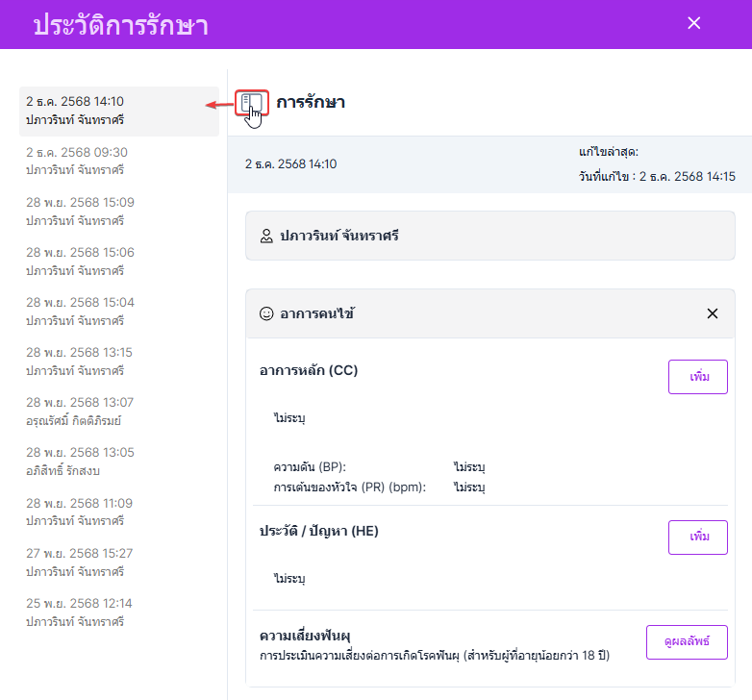This screenshot has height=700, width=752.
Task: Collapse the อาการคนไข้ section with X
Action: [713, 313]
